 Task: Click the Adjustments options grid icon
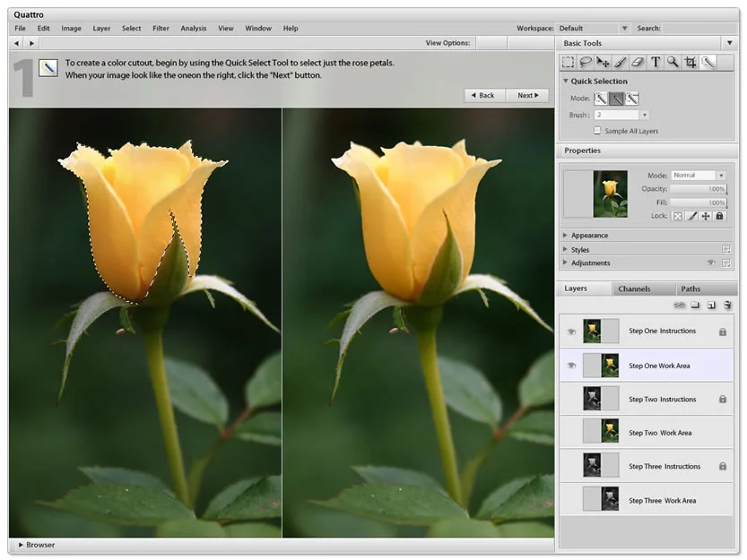tap(726, 263)
